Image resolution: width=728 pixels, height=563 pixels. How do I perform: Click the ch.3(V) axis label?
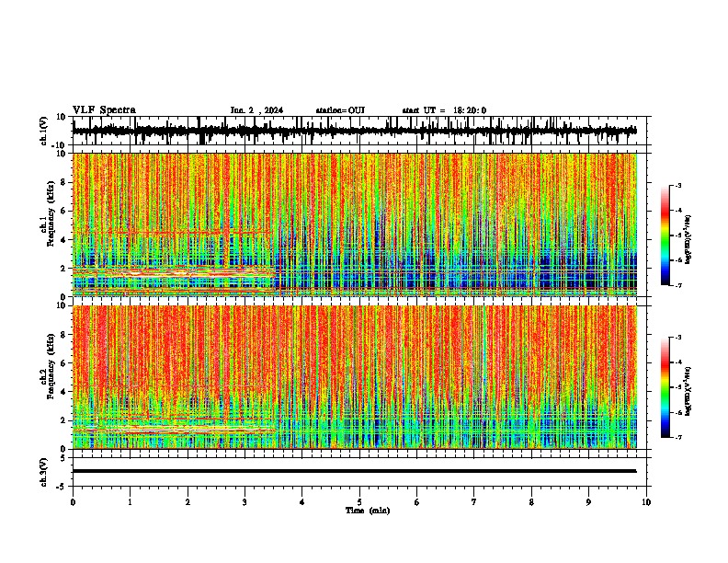(x=44, y=472)
